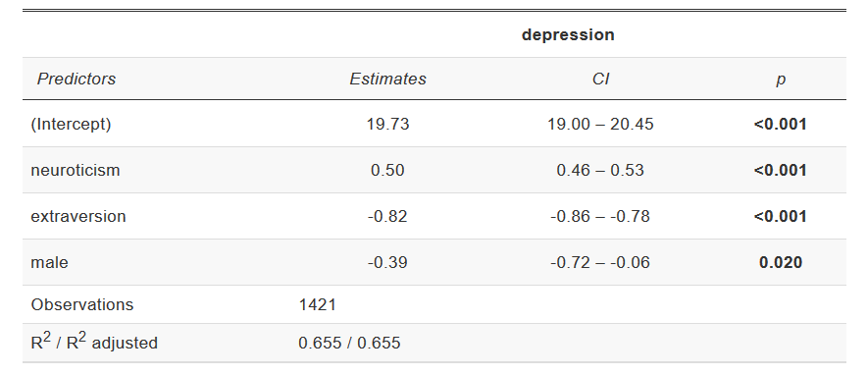Screen dimensions: 868x375
Task: Click the CI column header
Action: tap(600, 80)
